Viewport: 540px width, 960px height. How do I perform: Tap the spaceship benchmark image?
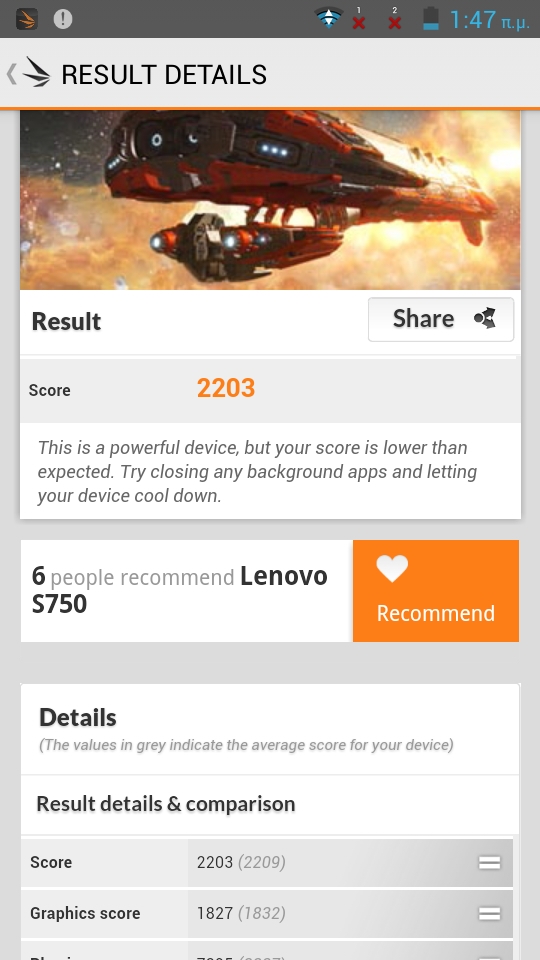[270, 200]
